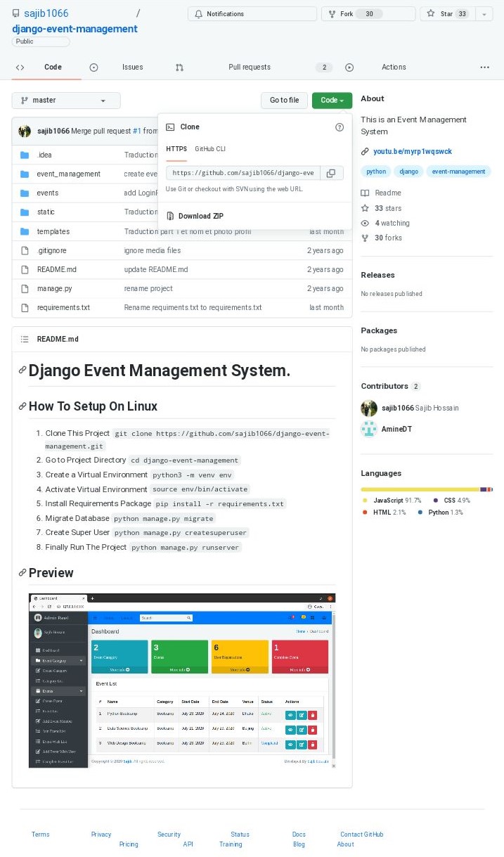Click the README list icon in the header
Viewport: 504px width, 857px height.
(x=24, y=339)
